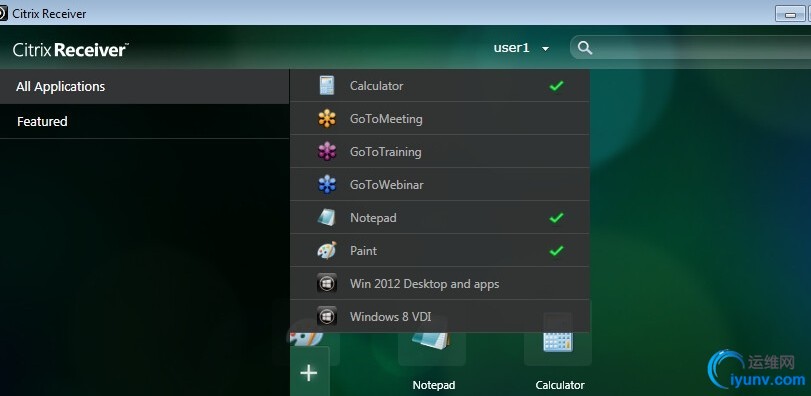Click the 'Notepad' label in the app list
The image size is (811, 396).
pyautogui.click(x=373, y=218)
